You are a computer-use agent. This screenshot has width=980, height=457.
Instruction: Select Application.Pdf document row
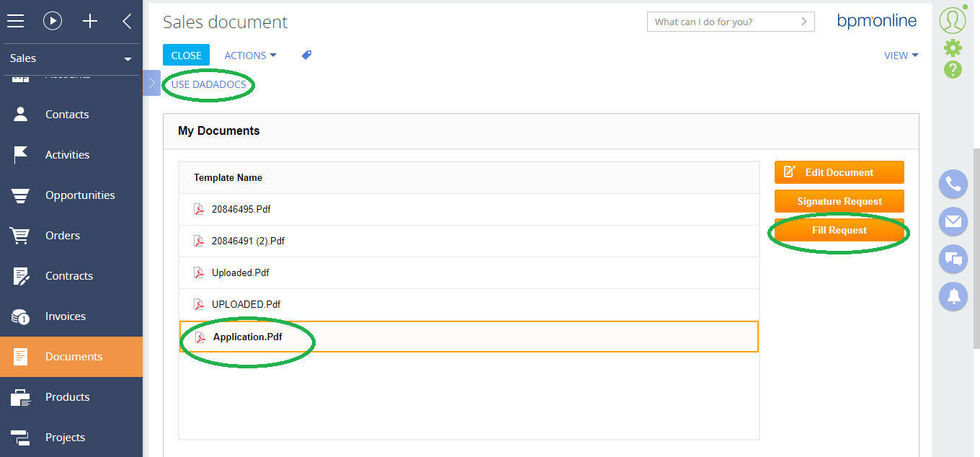click(x=468, y=336)
